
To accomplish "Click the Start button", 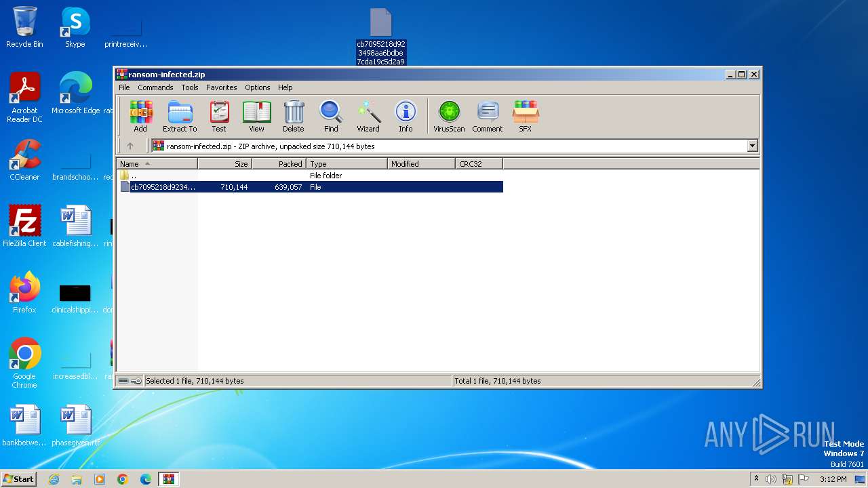I will tap(18, 479).
